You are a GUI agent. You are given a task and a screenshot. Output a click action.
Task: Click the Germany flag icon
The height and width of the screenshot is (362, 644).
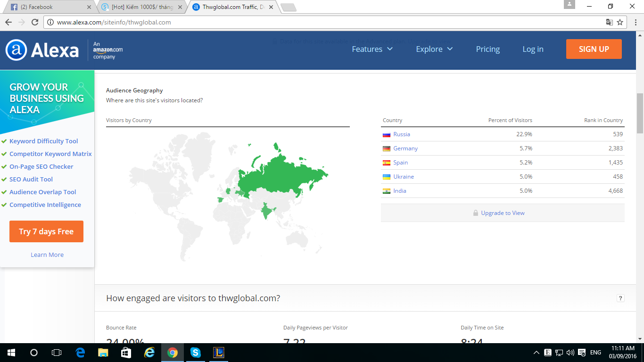(x=387, y=148)
